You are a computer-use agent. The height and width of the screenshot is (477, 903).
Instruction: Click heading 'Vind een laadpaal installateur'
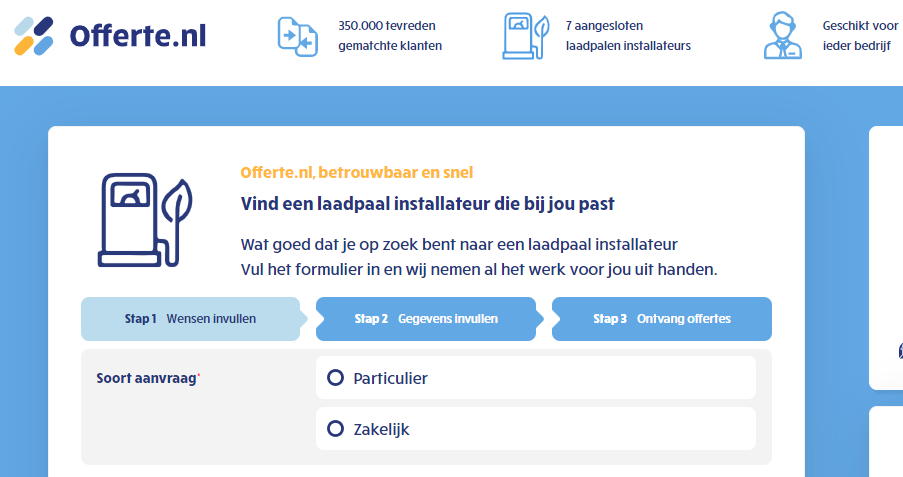pyautogui.click(x=427, y=204)
